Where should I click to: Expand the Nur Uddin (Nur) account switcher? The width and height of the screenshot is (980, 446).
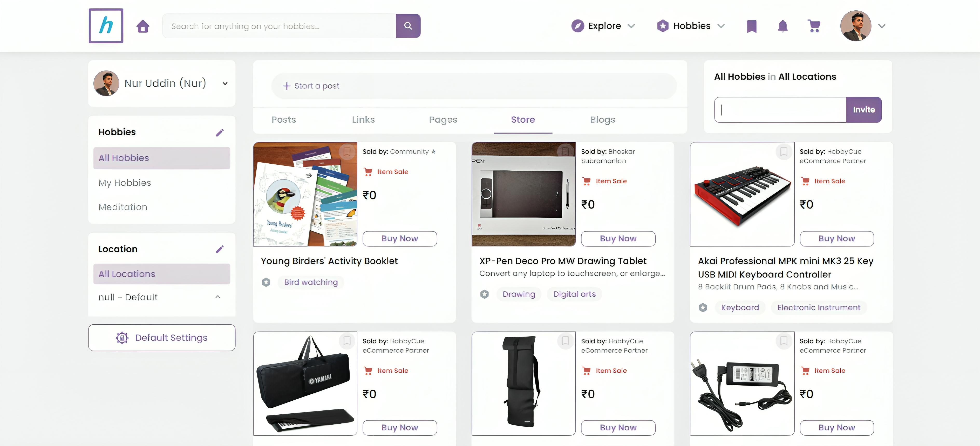click(225, 83)
